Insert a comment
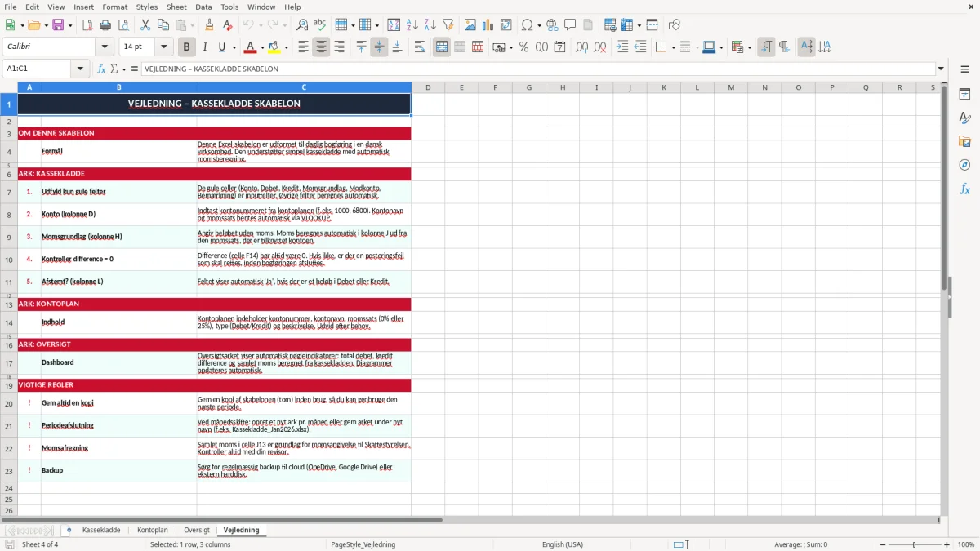This screenshot has height=551, width=980. point(570,24)
